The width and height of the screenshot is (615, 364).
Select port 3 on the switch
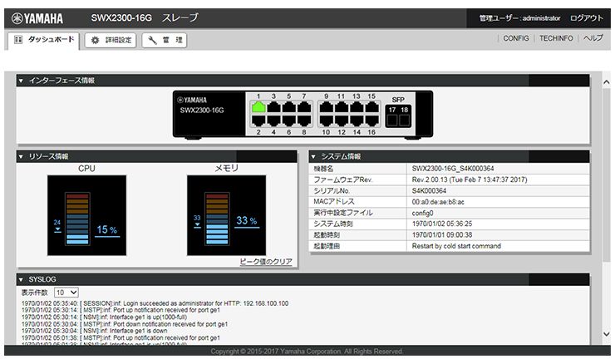[273, 106]
